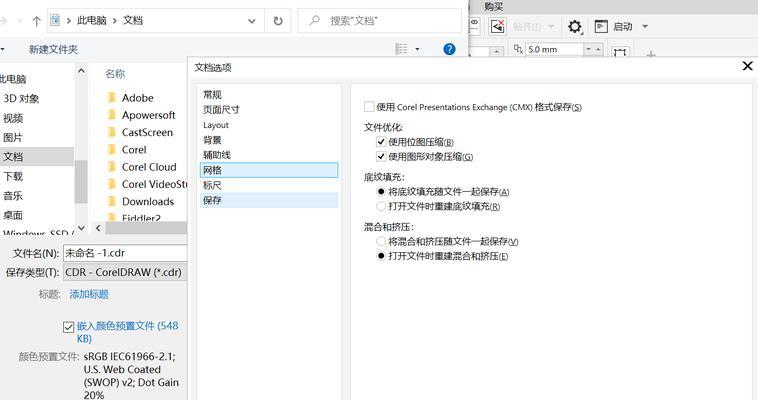Select 打开文件时重建混合和挤压 radio
This screenshot has height=400, width=758.
tap(381, 256)
